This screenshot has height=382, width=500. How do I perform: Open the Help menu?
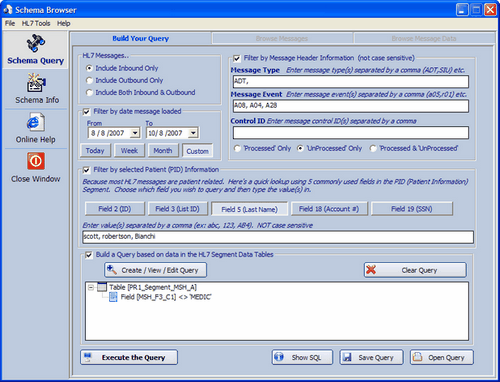pos(63,23)
